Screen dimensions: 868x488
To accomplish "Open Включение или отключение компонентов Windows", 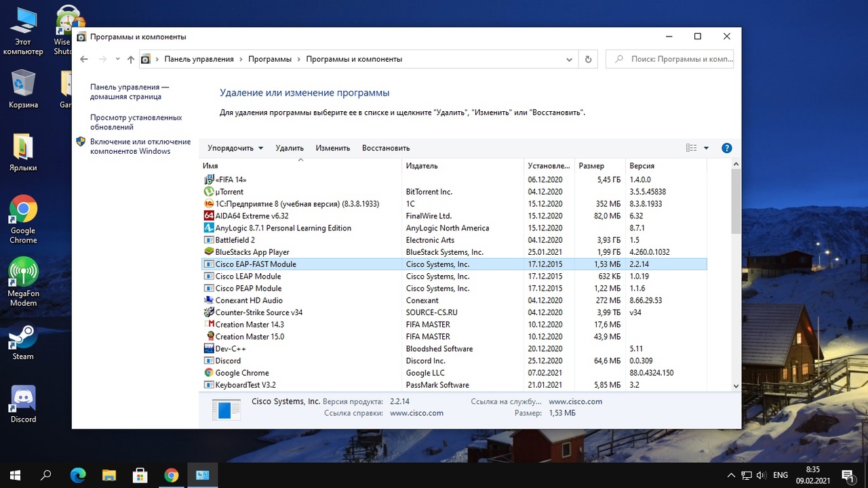I will (x=140, y=146).
